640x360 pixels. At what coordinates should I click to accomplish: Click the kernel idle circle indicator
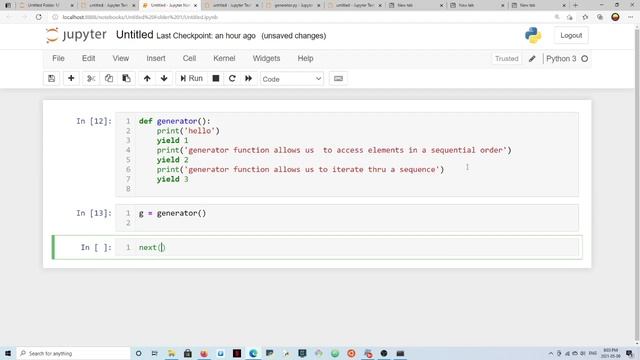tap(584, 59)
